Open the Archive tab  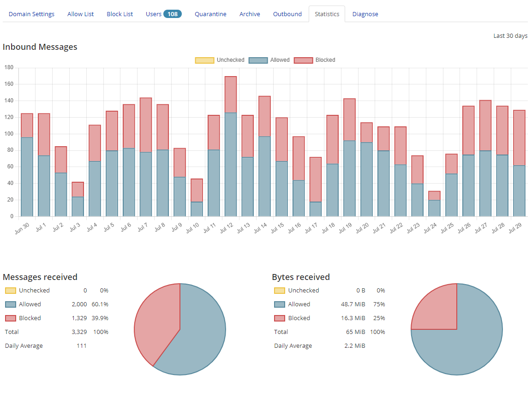[250, 14]
